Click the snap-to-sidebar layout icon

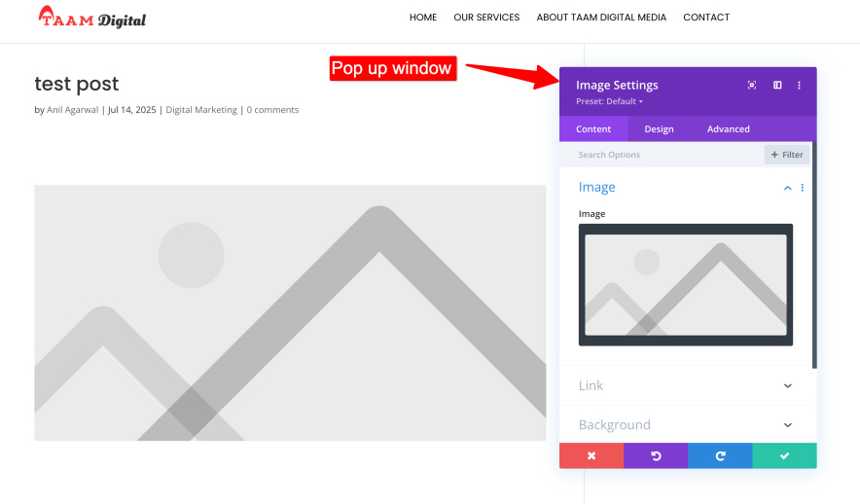tap(777, 85)
